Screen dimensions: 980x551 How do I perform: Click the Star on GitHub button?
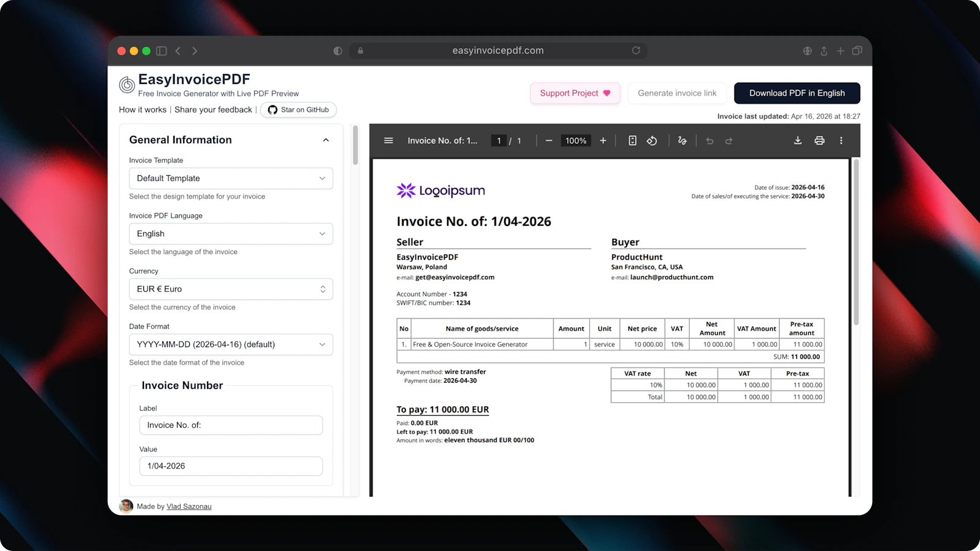[298, 110]
